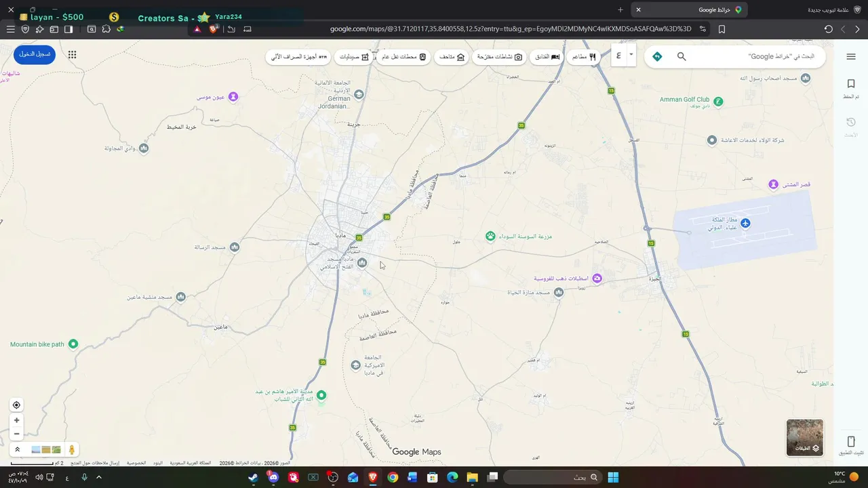Click the search magnifier in Maps search box
The height and width of the screenshot is (488, 868).
(x=682, y=57)
